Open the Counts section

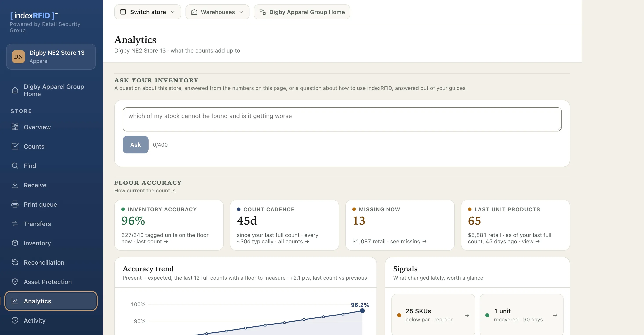(51, 146)
